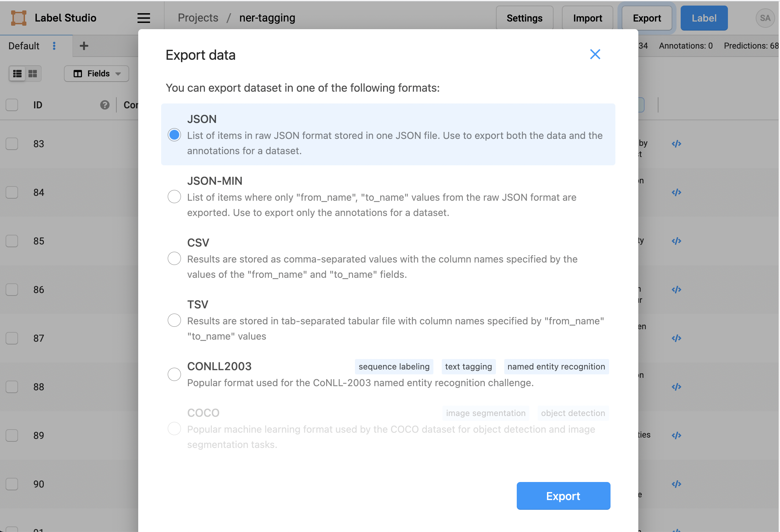Click the Label Studio logo icon
The height and width of the screenshot is (532, 780).
(x=18, y=17)
